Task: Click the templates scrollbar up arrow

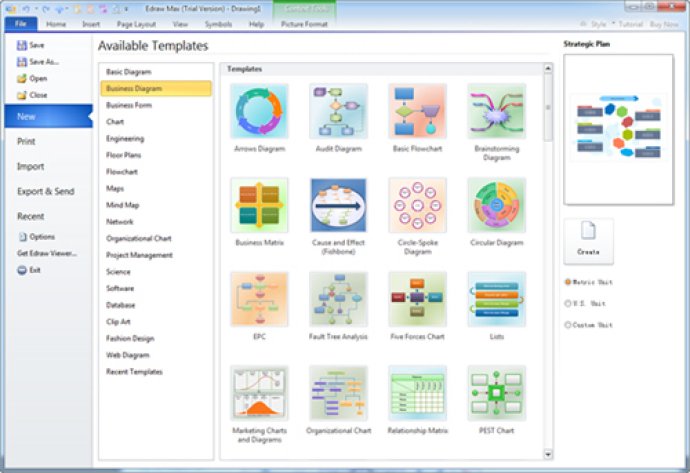Action: [x=548, y=68]
